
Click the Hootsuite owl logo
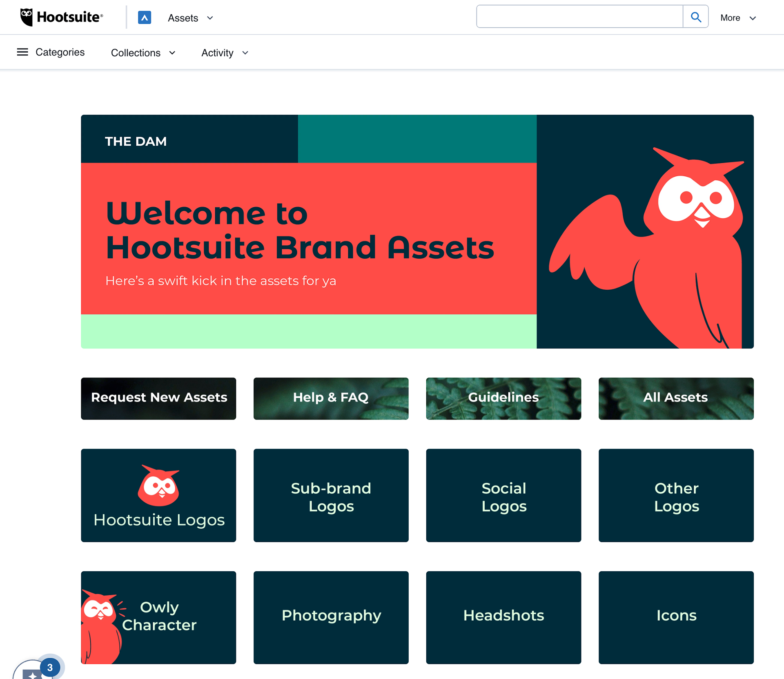point(62,17)
